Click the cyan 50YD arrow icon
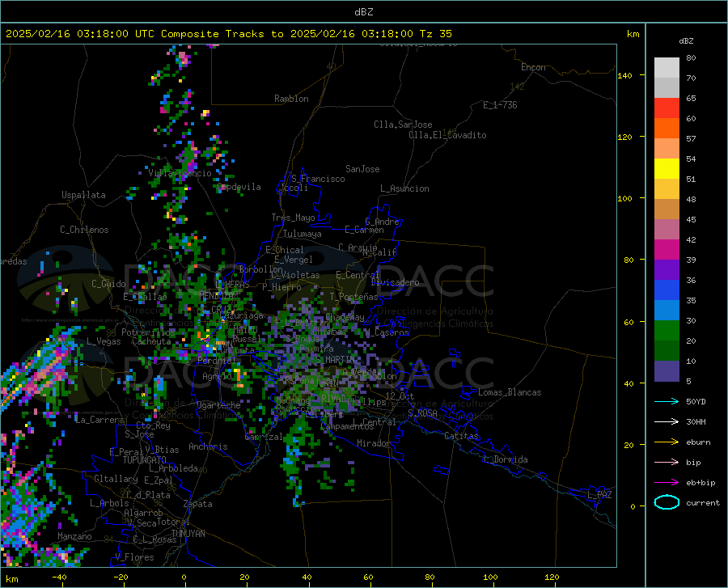The height and width of the screenshot is (588, 728). click(x=667, y=401)
